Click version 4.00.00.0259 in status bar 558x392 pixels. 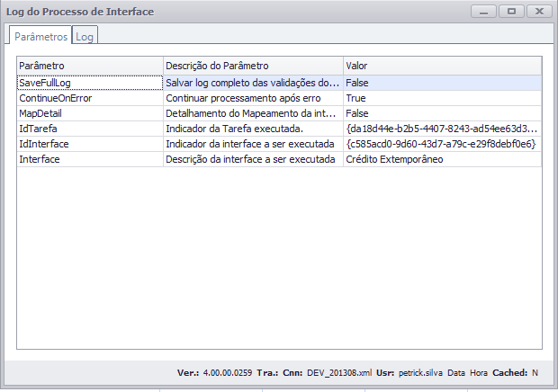click(x=228, y=373)
